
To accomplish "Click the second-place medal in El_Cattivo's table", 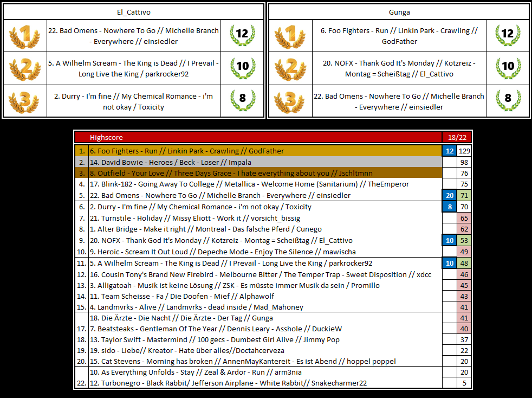I will (x=25, y=69).
